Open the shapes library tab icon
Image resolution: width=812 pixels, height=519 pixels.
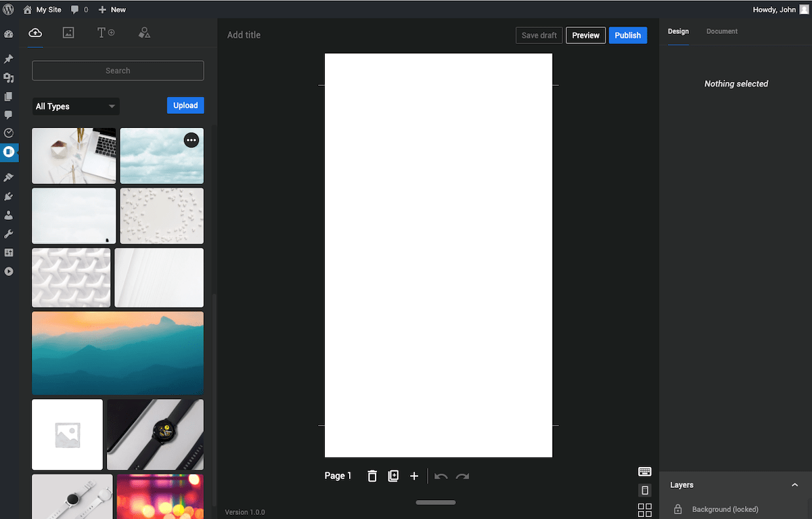click(x=144, y=32)
